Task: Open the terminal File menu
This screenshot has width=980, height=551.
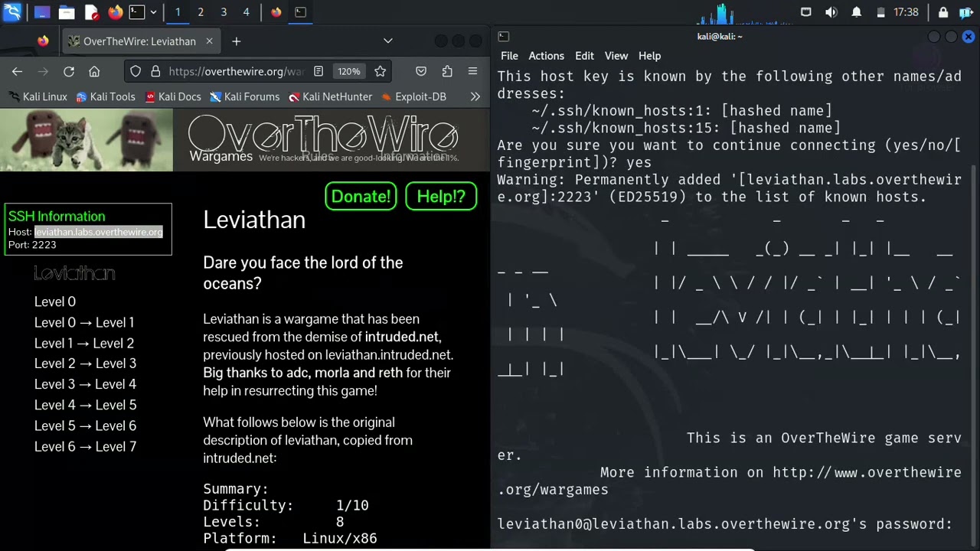Action: point(509,56)
